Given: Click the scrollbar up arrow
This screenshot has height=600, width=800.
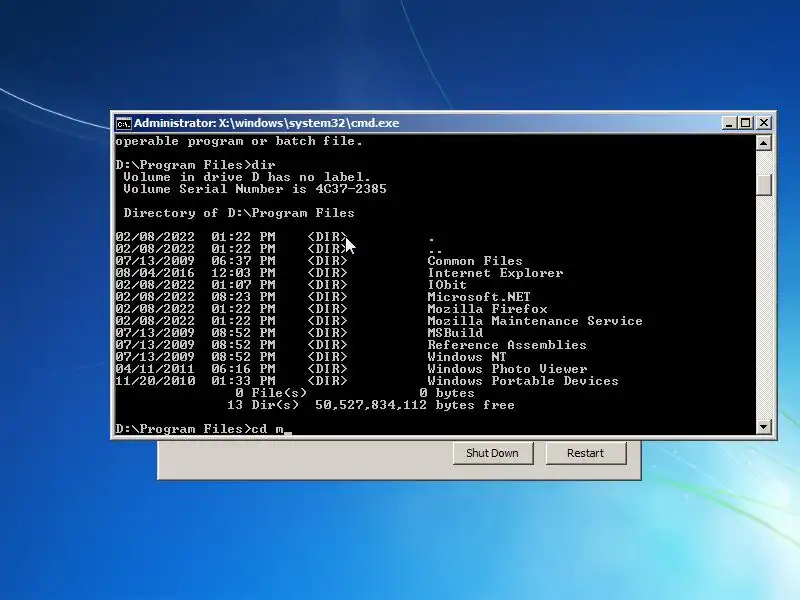Looking at the screenshot, I should (x=763, y=143).
